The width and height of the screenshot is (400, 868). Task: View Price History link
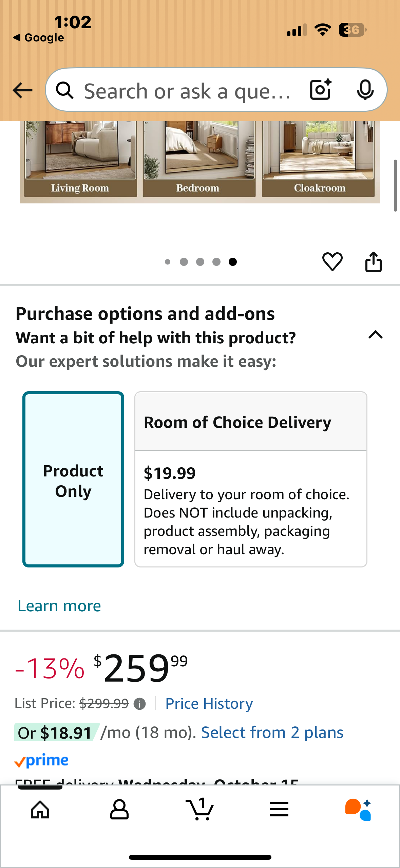coord(209,704)
